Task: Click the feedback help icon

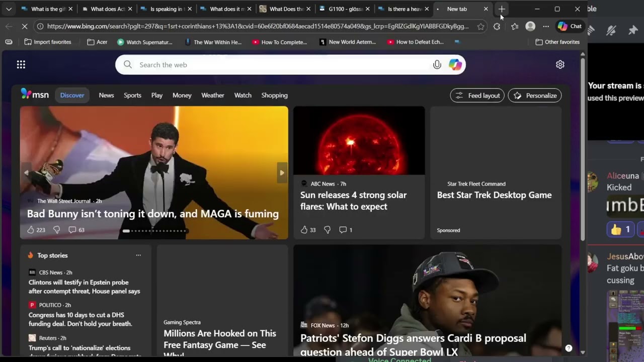Action: 569,348
